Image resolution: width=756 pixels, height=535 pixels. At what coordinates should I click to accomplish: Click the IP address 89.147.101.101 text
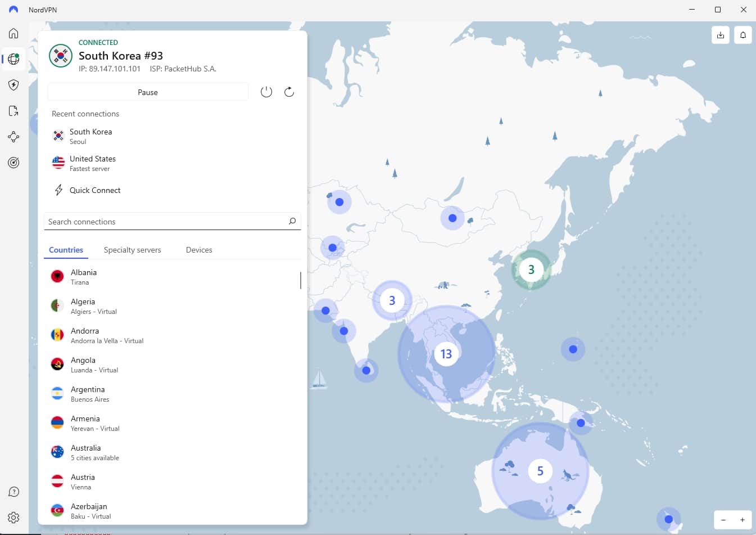(110, 69)
